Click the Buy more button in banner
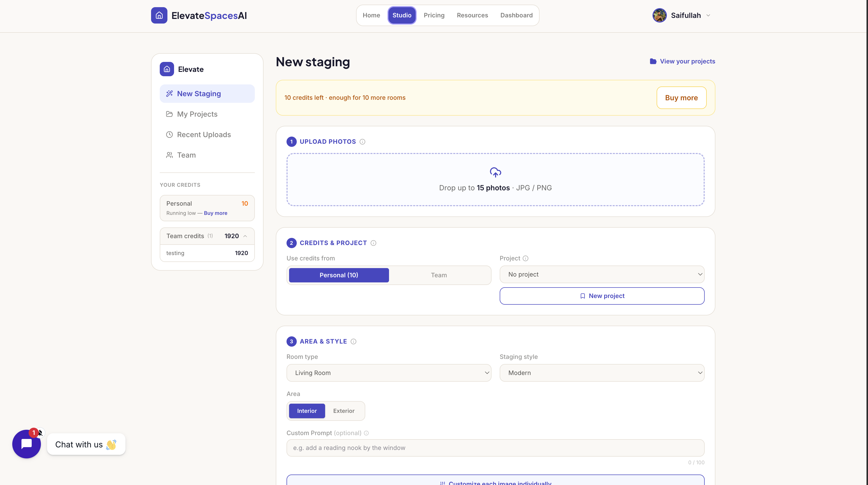 tap(681, 98)
